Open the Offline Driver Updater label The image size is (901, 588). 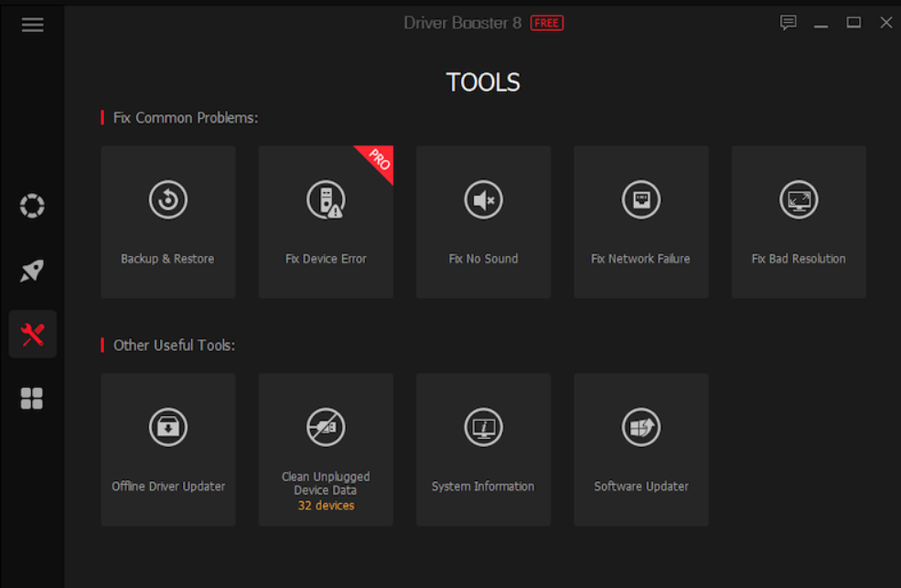[x=168, y=486]
